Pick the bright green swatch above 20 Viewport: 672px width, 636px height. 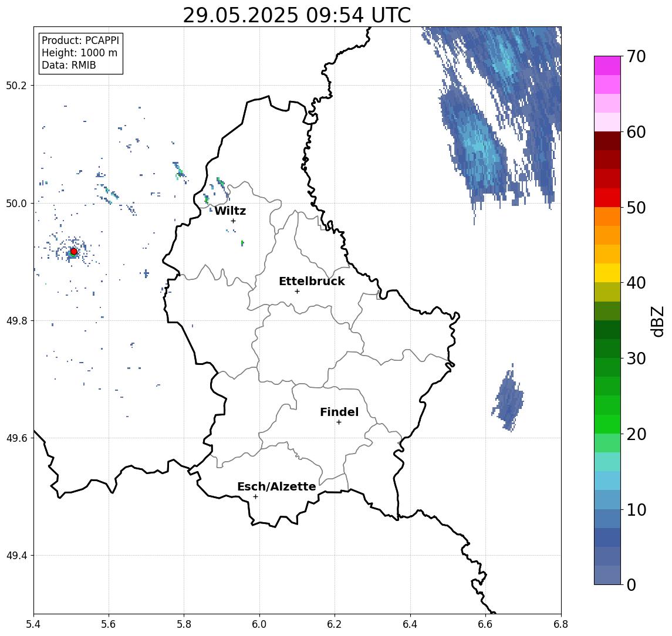(x=607, y=424)
